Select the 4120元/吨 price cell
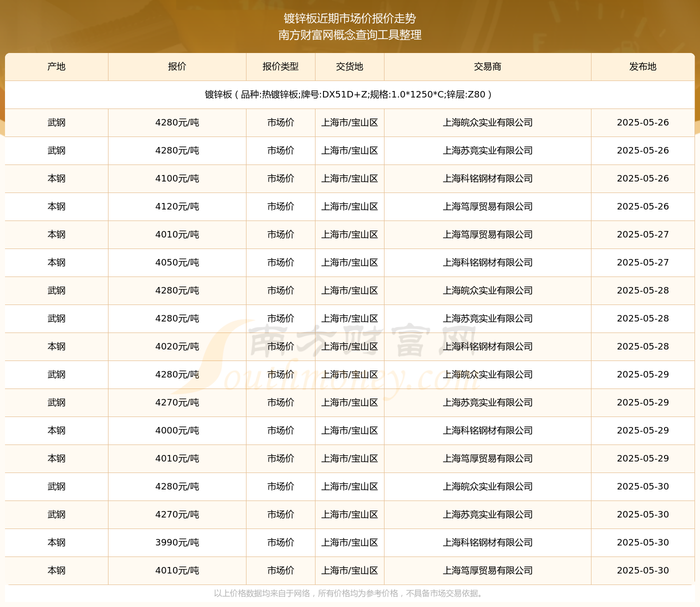The image size is (700, 607). click(x=177, y=206)
